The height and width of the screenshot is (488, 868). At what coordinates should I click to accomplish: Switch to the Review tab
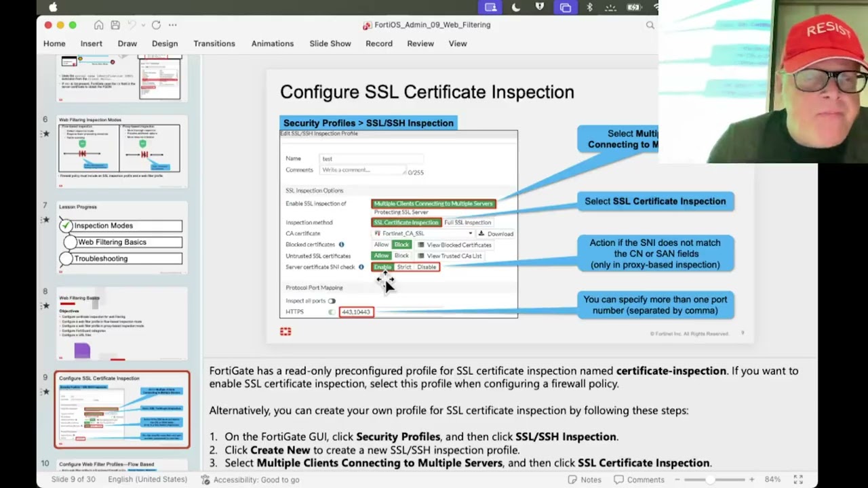pyautogui.click(x=420, y=43)
